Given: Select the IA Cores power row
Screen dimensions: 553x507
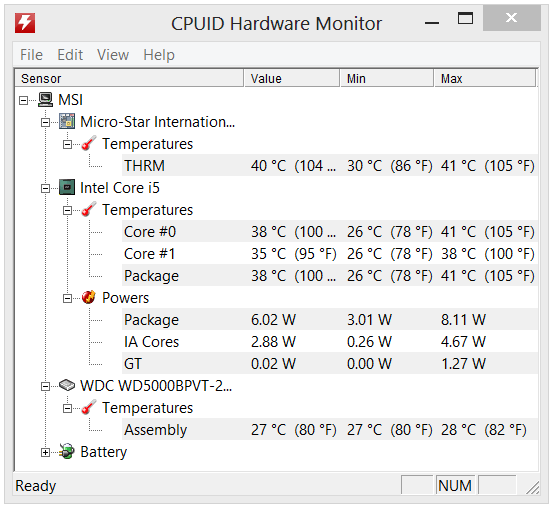Looking at the screenshot, I should coord(330,341).
